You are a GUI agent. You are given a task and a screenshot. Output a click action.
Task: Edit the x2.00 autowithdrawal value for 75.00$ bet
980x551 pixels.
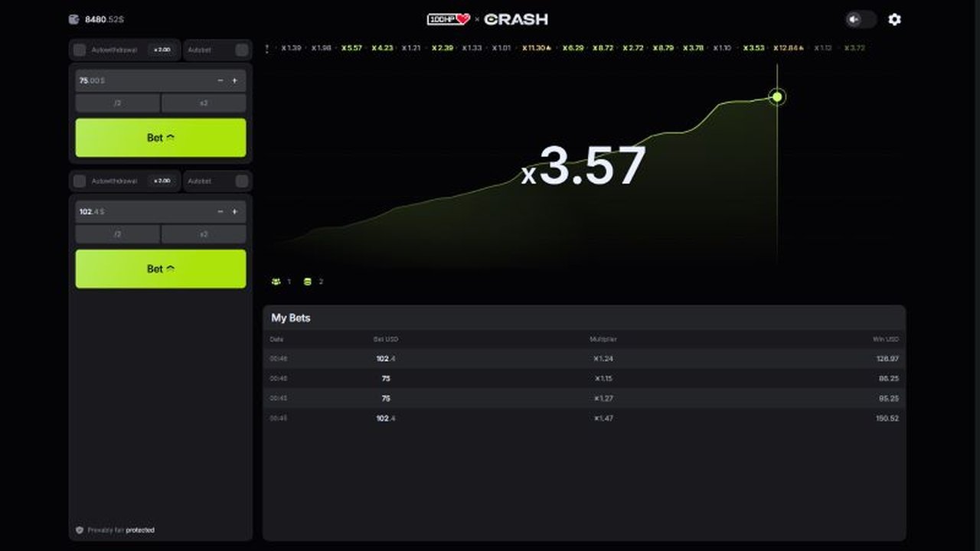[162, 51]
